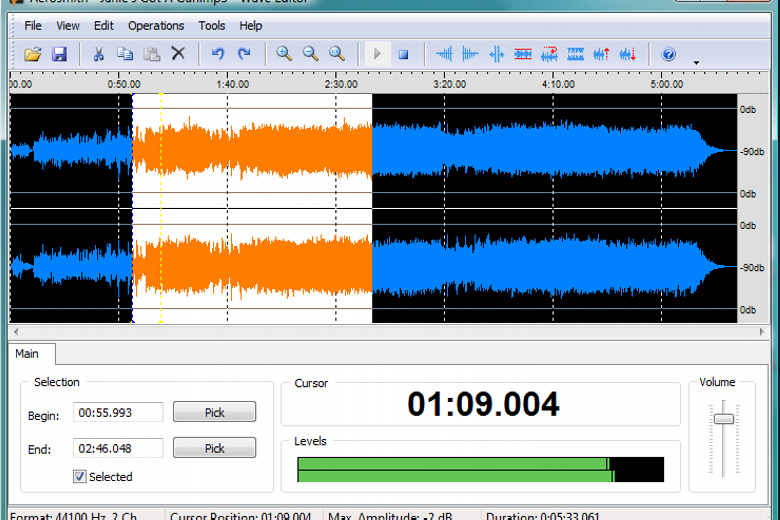Open the Help menu

tap(250, 26)
